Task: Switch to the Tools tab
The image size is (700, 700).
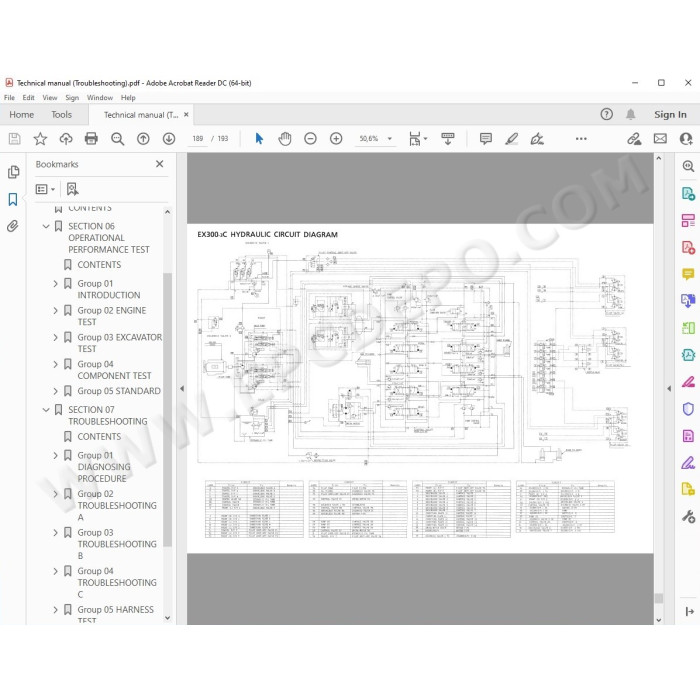Action: (x=61, y=114)
